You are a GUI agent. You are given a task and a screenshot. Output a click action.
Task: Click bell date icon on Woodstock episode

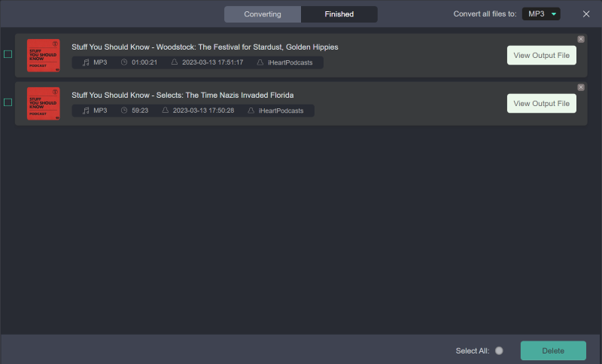click(x=175, y=62)
